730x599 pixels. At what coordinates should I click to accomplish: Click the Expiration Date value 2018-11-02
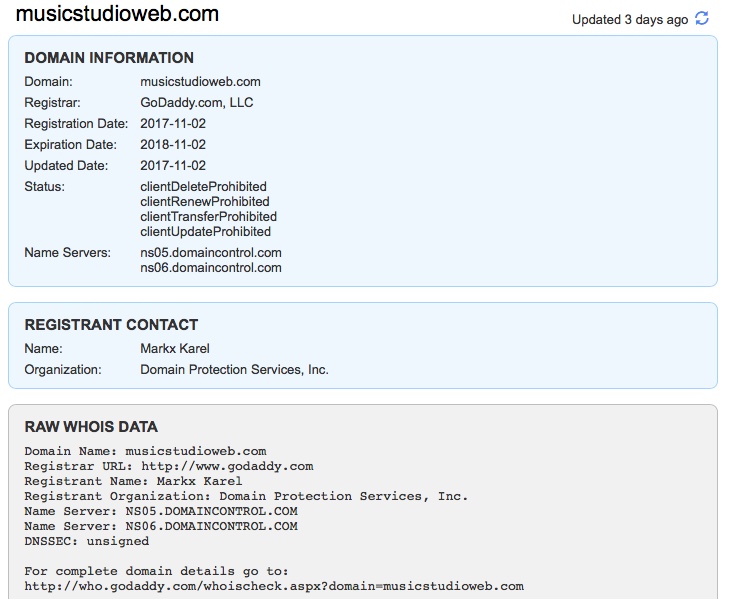[x=173, y=144]
